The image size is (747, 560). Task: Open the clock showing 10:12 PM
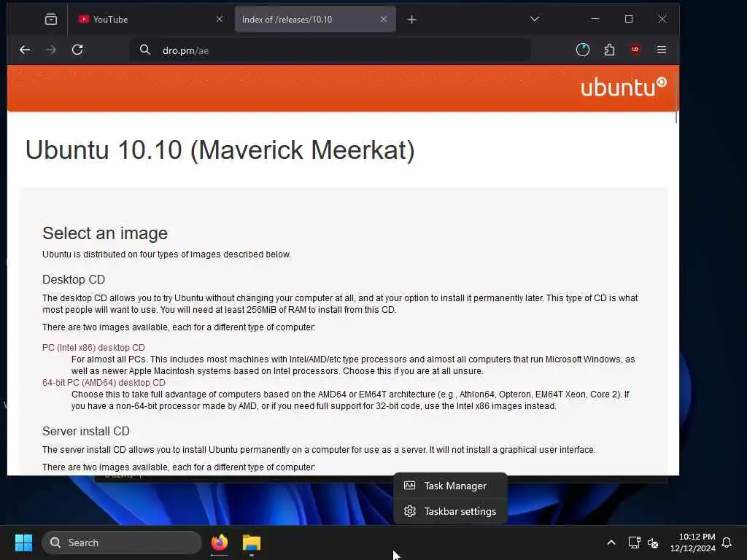693,542
